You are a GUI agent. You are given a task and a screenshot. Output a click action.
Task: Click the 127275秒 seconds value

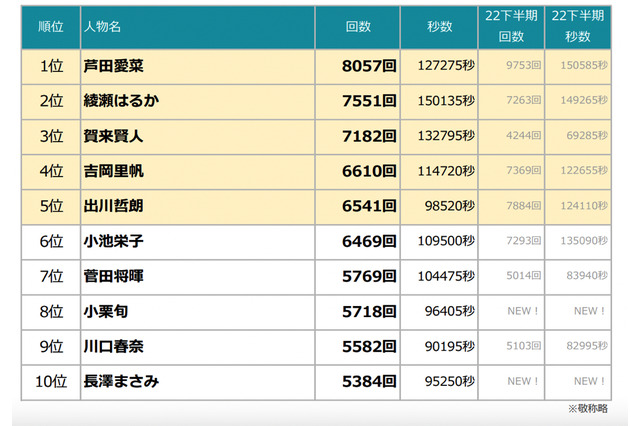(x=446, y=65)
